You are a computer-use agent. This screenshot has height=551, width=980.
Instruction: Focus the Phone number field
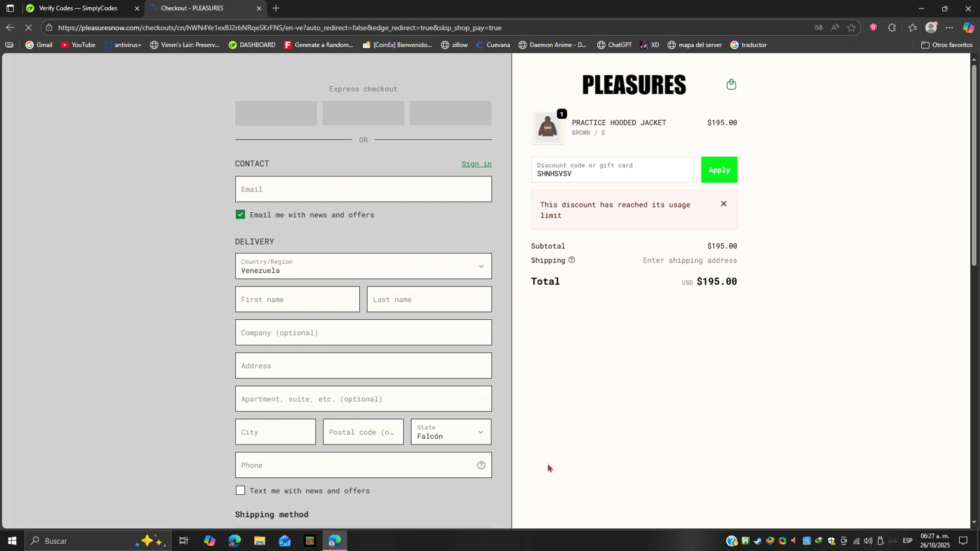(363, 465)
